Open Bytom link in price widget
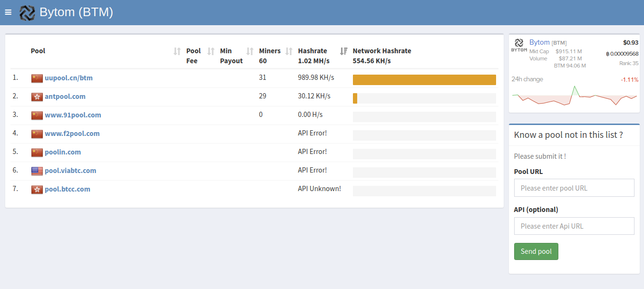 539,42
